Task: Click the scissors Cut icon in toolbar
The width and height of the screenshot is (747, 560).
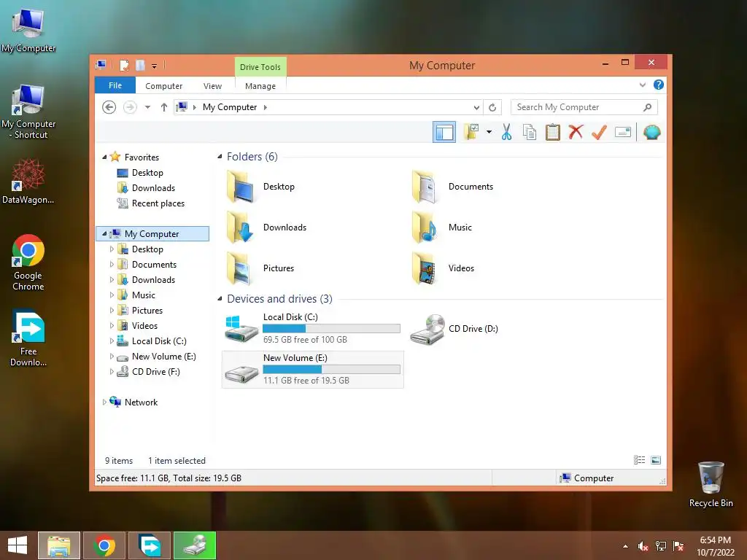Action: [506, 132]
